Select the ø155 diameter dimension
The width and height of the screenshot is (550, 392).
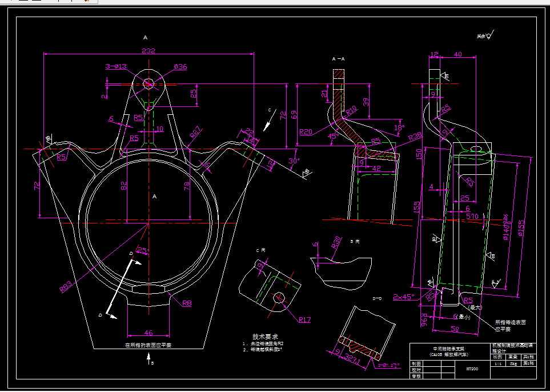pos(521,228)
